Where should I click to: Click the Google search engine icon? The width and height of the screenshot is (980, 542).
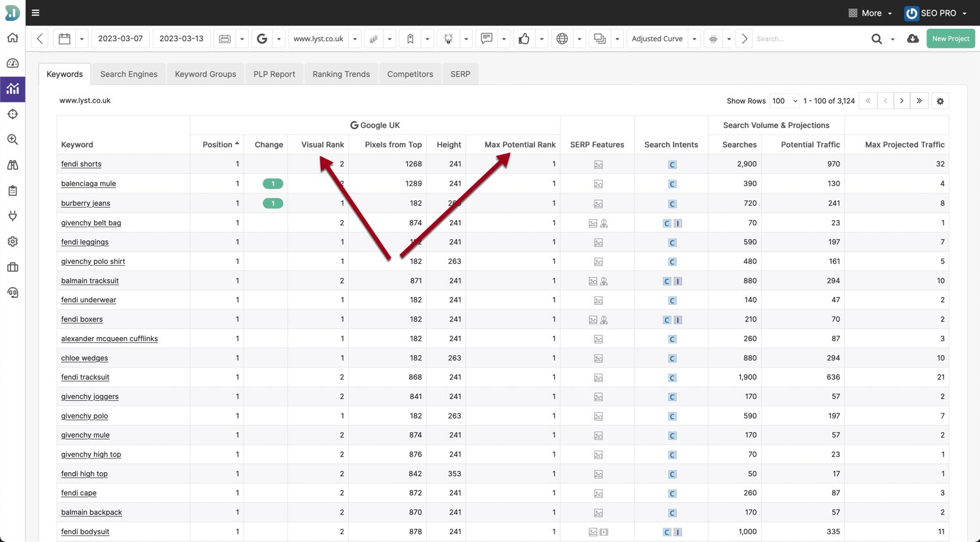pos(262,39)
